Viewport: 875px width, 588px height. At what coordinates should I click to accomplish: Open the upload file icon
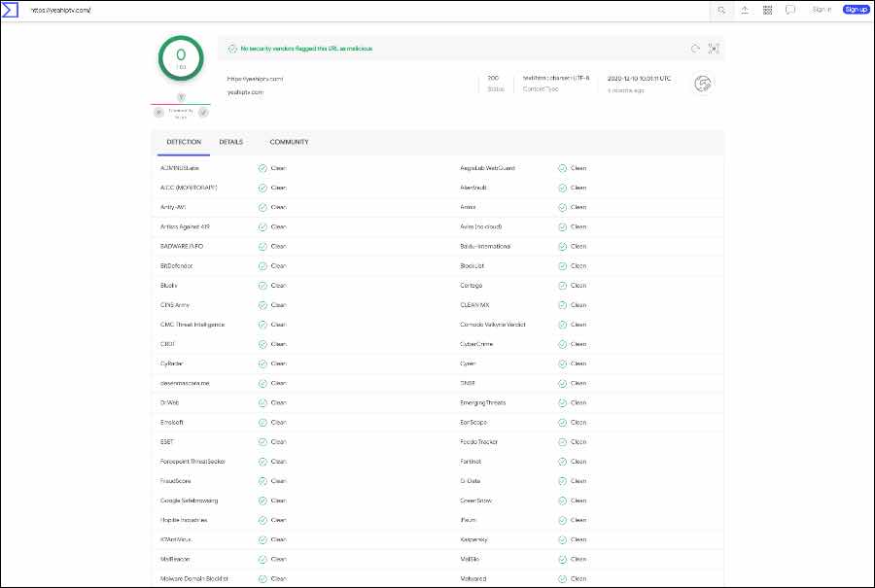[x=745, y=10]
